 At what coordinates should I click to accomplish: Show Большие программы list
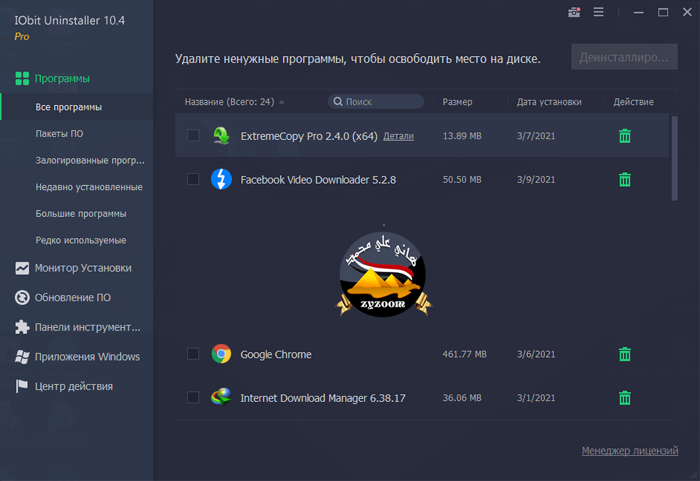[81, 213]
